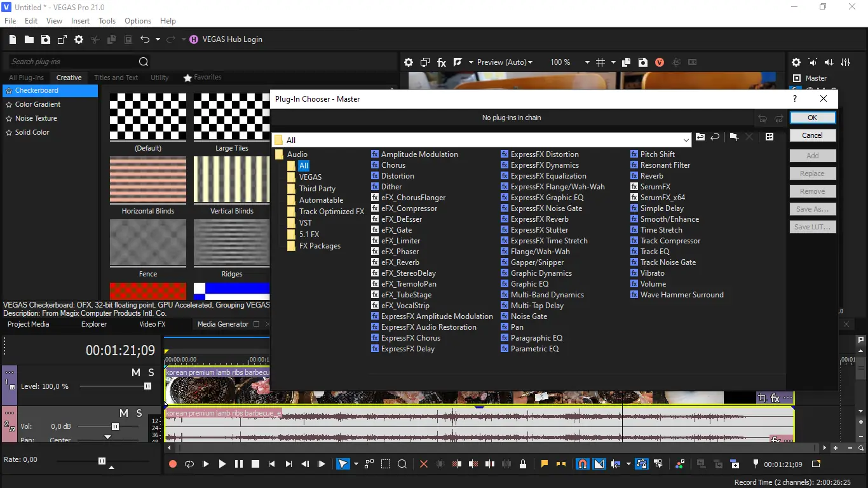Open video preview properties gear
Image resolution: width=868 pixels, height=488 pixels.
point(409,62)
